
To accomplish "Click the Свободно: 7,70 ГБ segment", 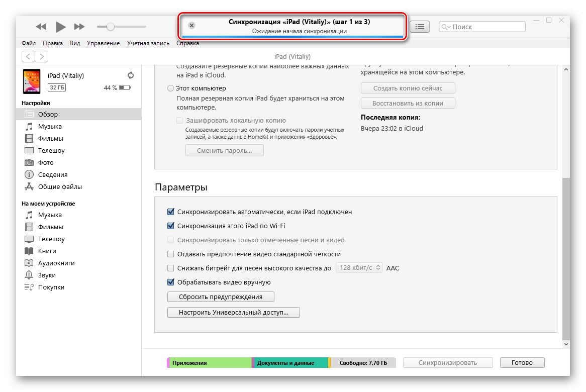I will [x=362, y=362].
